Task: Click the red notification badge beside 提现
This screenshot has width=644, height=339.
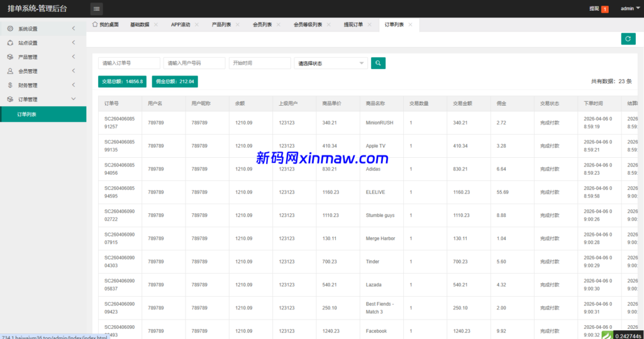Action: coord(604,9)
